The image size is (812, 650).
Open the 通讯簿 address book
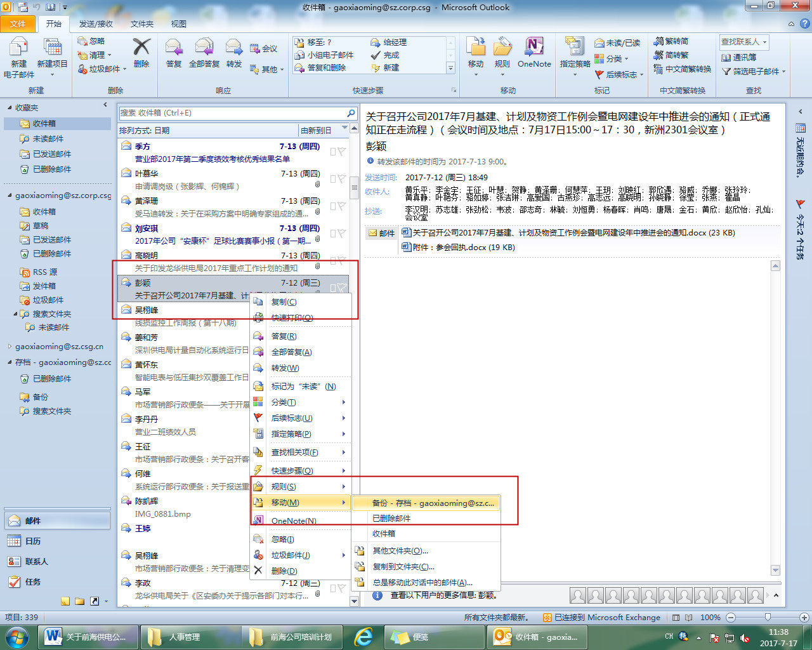pos(739,58)
